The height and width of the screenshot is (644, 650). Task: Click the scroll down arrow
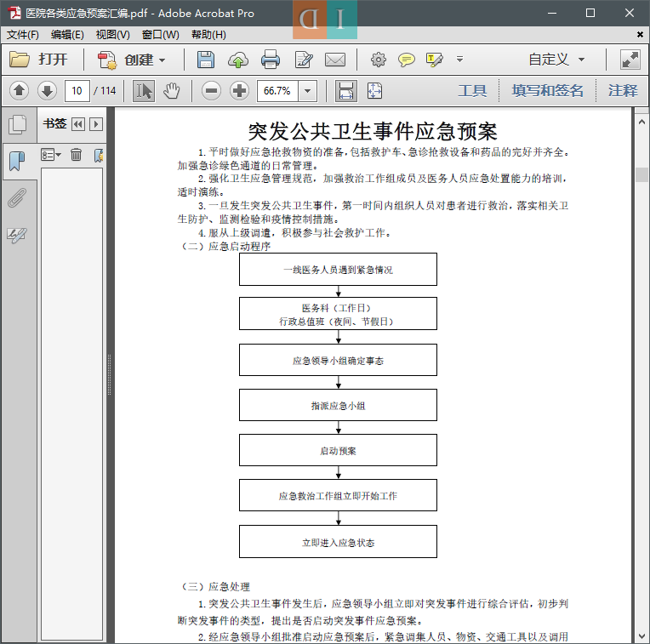[641, 636]
